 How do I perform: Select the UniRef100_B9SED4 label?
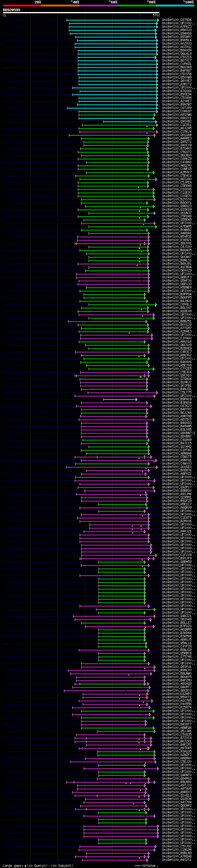click(176, 94)
